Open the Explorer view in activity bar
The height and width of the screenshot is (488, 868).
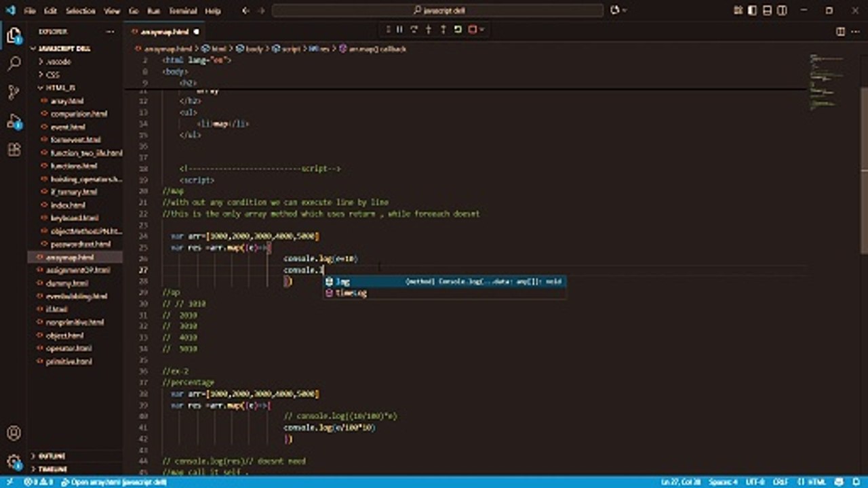pyautogui.click(x=14, y=36)
